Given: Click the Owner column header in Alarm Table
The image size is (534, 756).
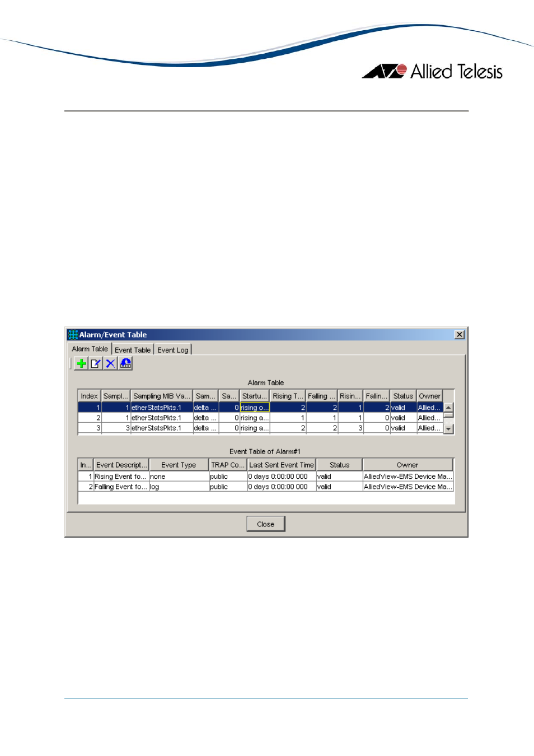Looking at the screenshot, I should pyautogui.click(x=430, y=396).
